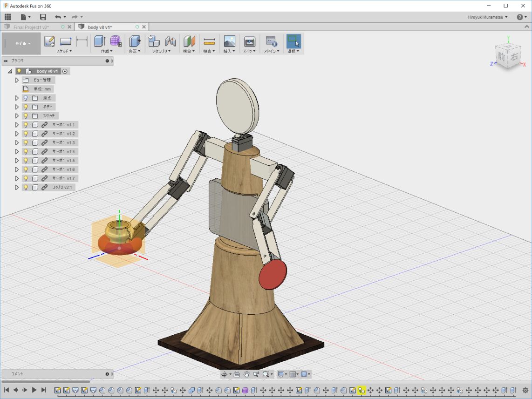Play the timeline
Image resolution: width=532 pixels, height=399 pixels.
pos(34,390)
